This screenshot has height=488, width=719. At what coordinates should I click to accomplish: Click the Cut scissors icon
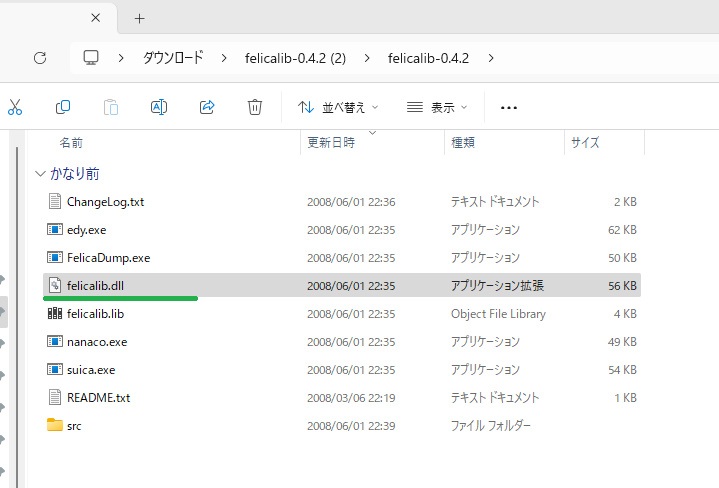[15, 107]
